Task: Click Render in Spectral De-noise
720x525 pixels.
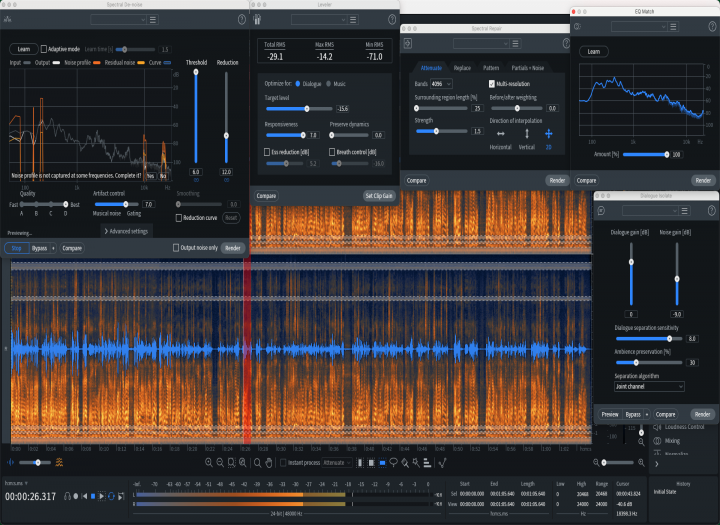Action: pyautogui.click(x=232, y=248)
